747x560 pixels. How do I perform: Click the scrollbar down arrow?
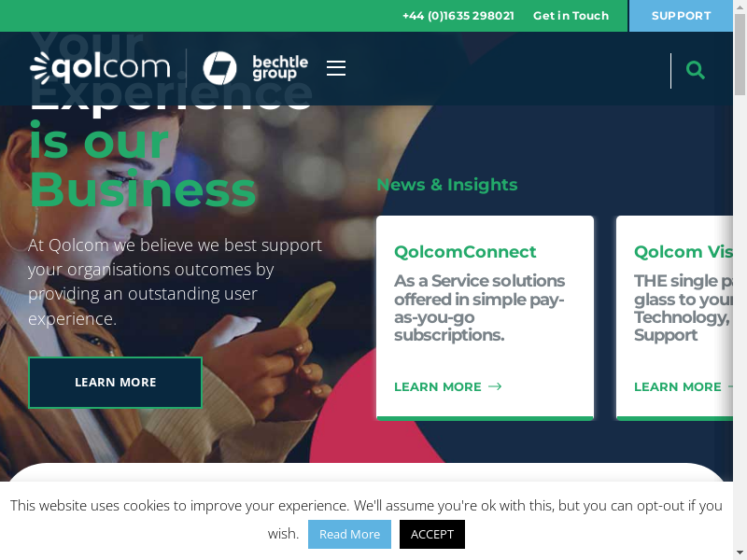[740, 553]
